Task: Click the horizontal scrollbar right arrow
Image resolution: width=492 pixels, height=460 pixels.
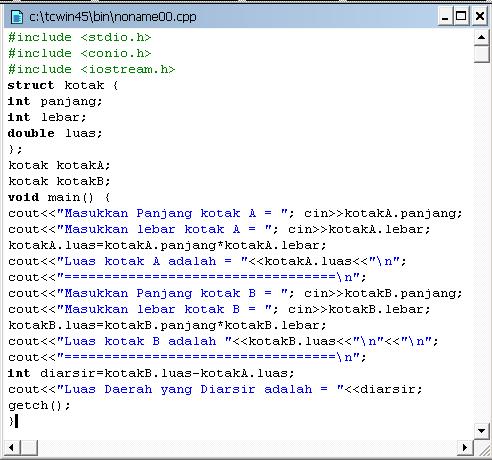Action: coord(465,447)
